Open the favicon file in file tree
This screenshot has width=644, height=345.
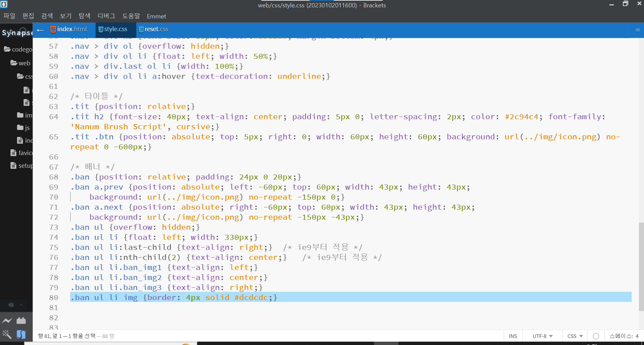tap(21, 153)
